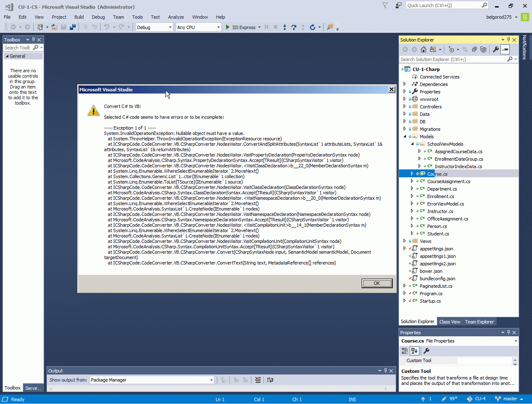Open the Build menu
This screenshot has width=532, height=404.
(x=79, y=17)
